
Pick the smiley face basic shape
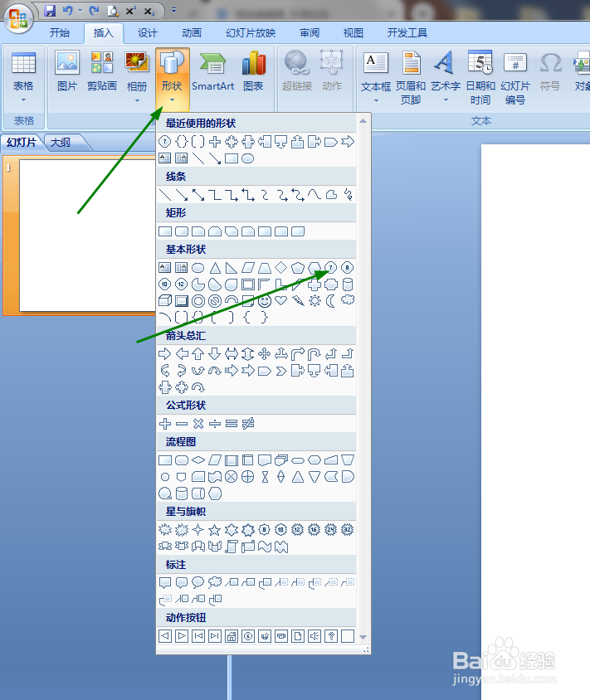[265, 301]
